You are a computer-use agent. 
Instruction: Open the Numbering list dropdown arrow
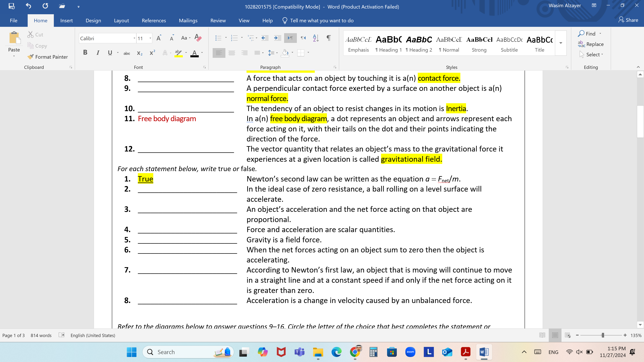[242, 38]
